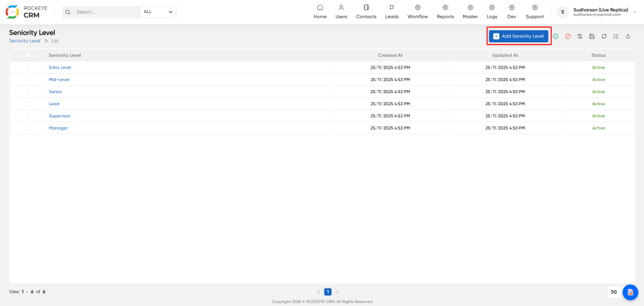This screenshot has height=306, width=644.
Task: Go to next page arrow
Action: point(338,292)
